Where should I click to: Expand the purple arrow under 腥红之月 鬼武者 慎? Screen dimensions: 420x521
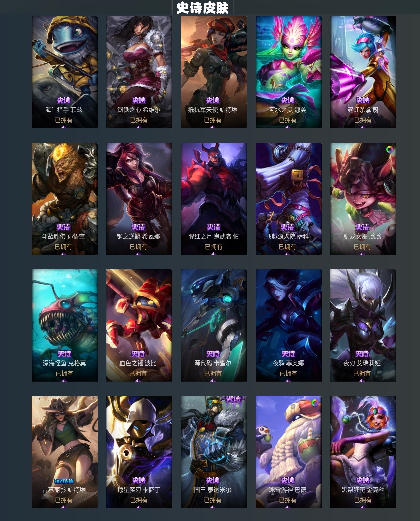[x=213, y=253]
